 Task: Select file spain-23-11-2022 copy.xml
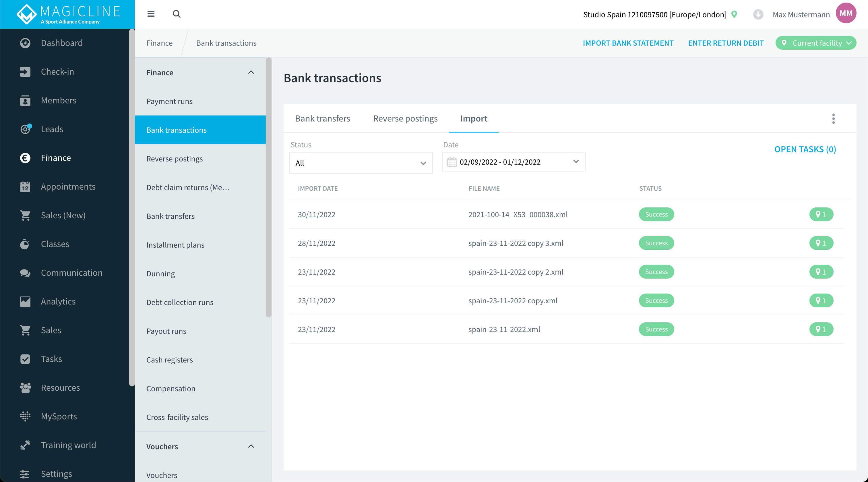click(513, 300)
